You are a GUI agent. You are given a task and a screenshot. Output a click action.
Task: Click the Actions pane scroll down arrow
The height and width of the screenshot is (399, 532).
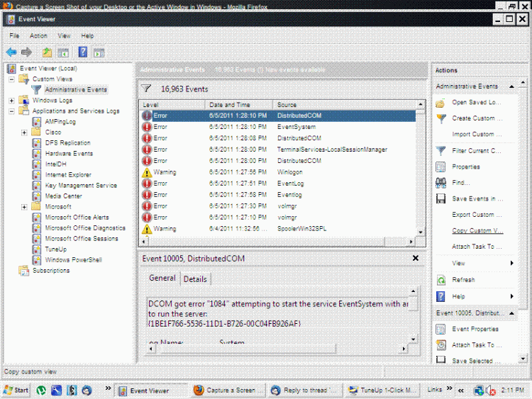(523, 359)
